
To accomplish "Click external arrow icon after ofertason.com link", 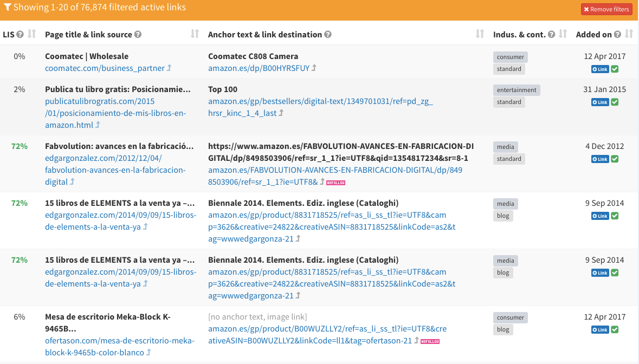I will [149, 353].
